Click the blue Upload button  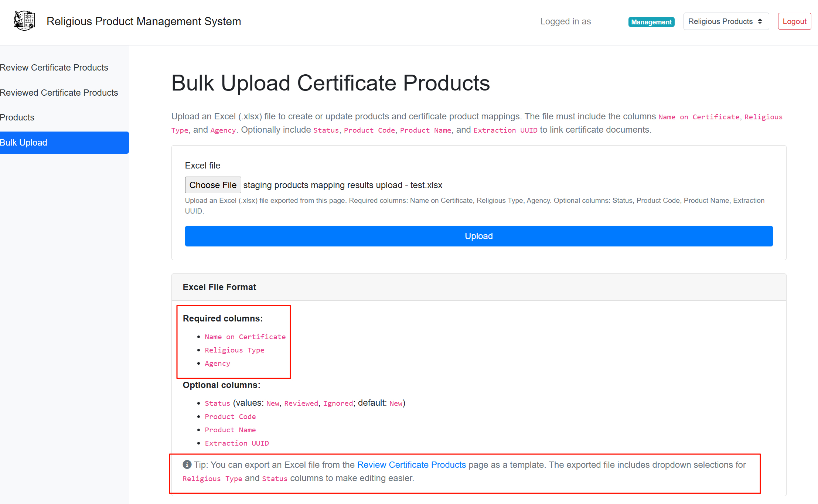coord(478,236)
